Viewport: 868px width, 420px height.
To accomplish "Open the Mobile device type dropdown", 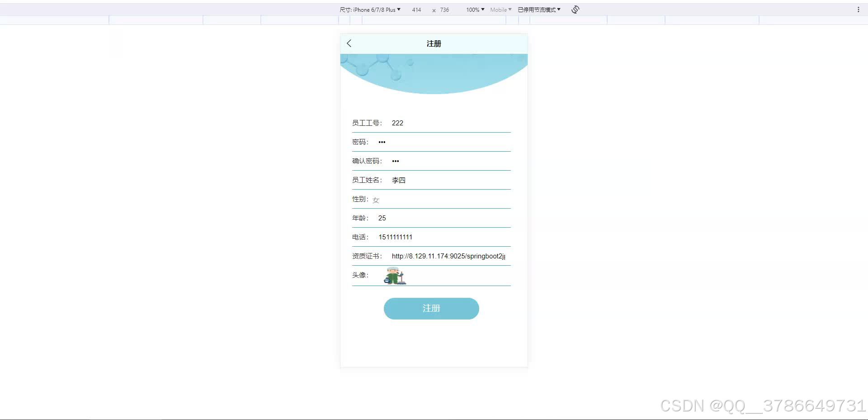I will (x=500, y=9).
